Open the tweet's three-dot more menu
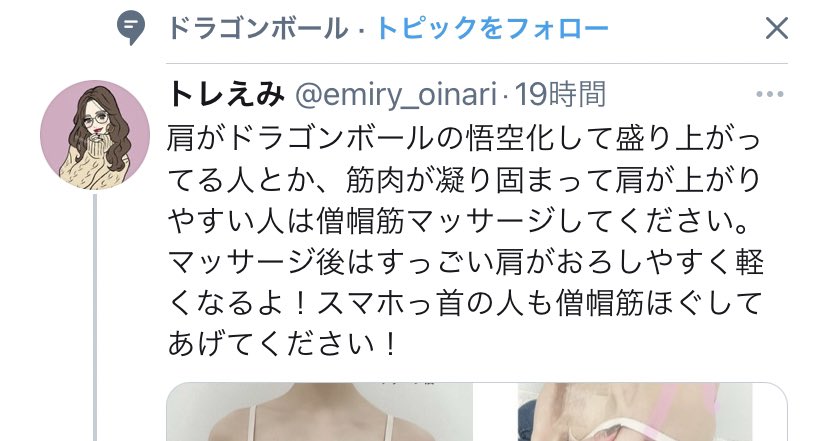The width and height of the screenshot is (827, 441). [x=770, y=94]
